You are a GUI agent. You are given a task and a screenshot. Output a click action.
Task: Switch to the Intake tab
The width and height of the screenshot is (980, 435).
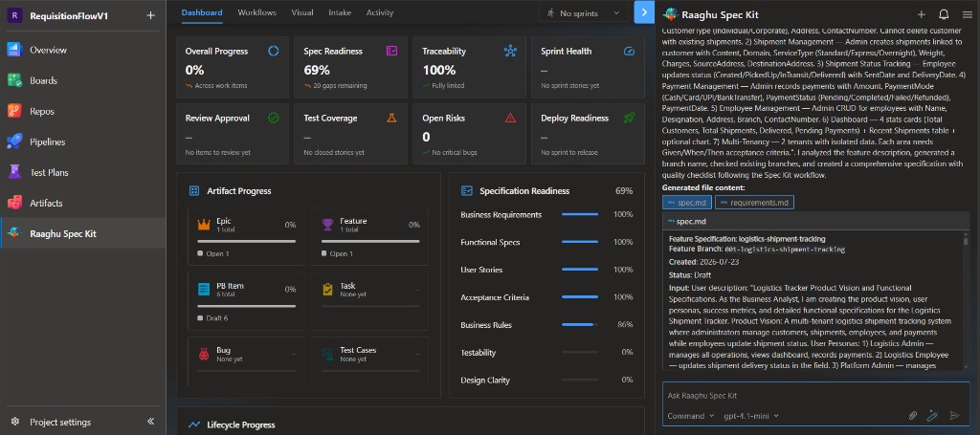tap(340, 12)
